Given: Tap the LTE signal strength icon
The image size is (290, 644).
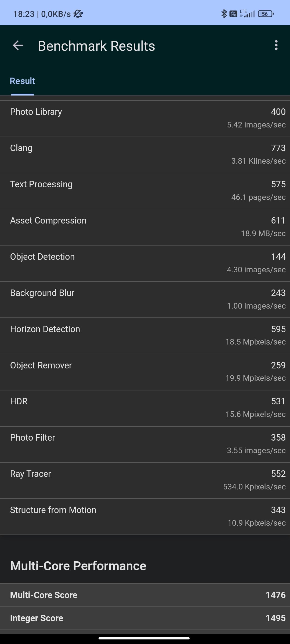Looking at the screenshot, I should [247, 14].
